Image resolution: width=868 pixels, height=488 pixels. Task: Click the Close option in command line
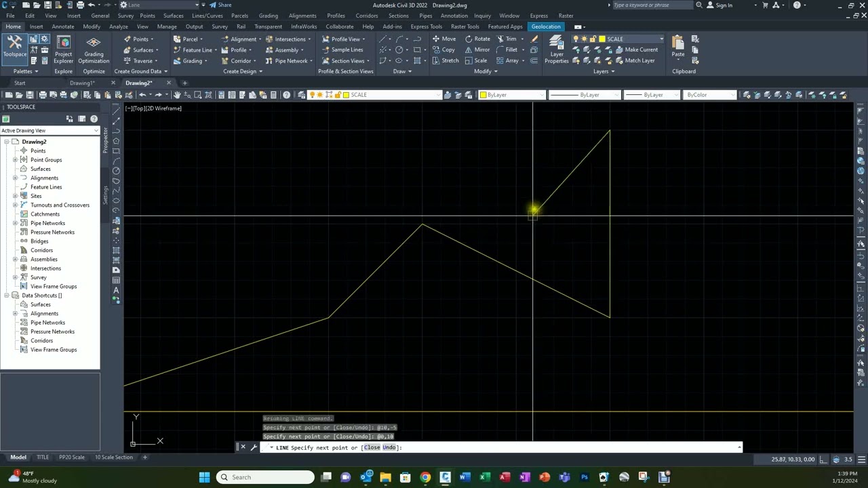click(x=372, y=447)
